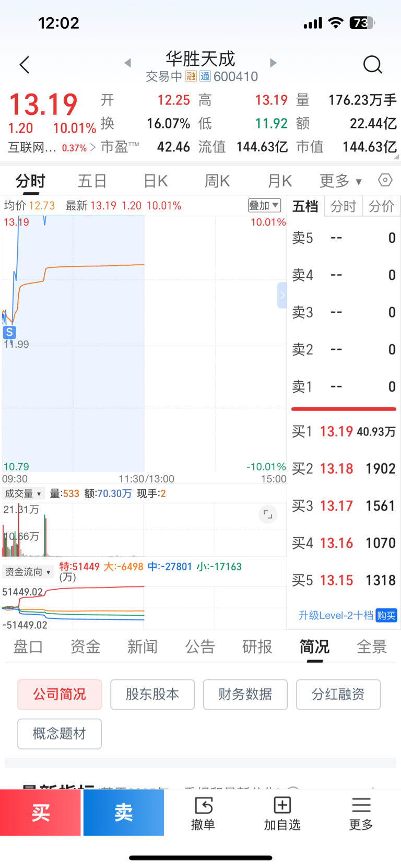Select the 公司简况 filter chip
Image resolution: width=401 pixels, height=868 pixels.
60,695
